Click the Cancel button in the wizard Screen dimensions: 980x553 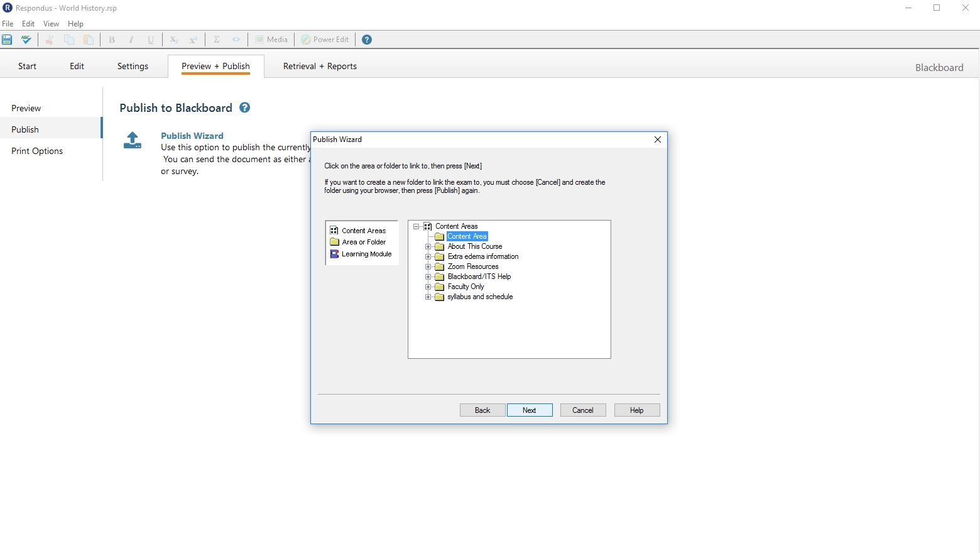pyautogui.click(x=582, y=410)
